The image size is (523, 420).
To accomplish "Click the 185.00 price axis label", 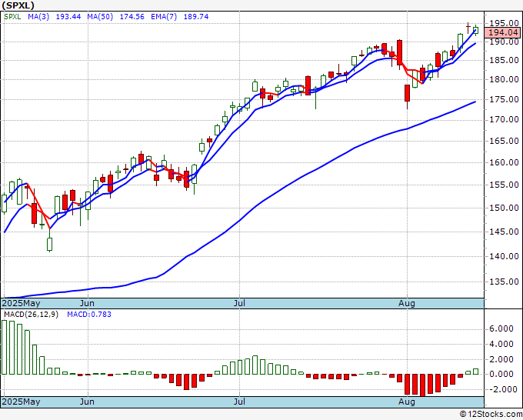I will click(504, 61).
